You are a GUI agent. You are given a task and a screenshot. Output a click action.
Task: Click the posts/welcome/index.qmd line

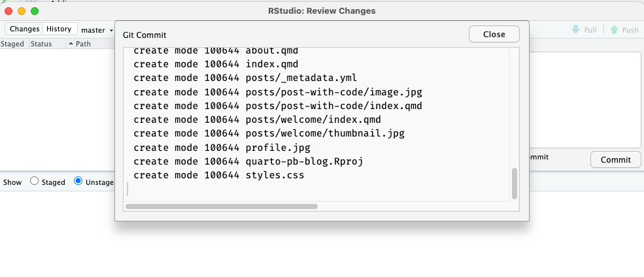(257, 120)
